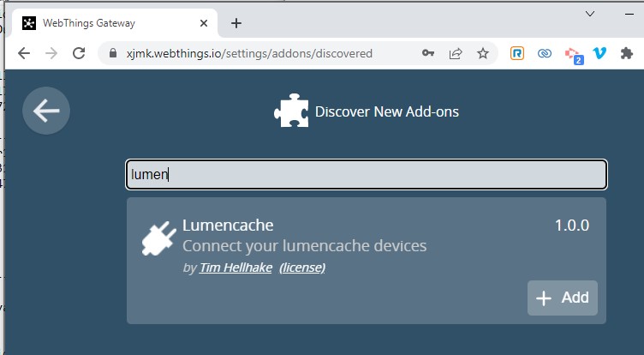
Task: Open the browser Extensions puzzle icon
Action: coord(626,53)
